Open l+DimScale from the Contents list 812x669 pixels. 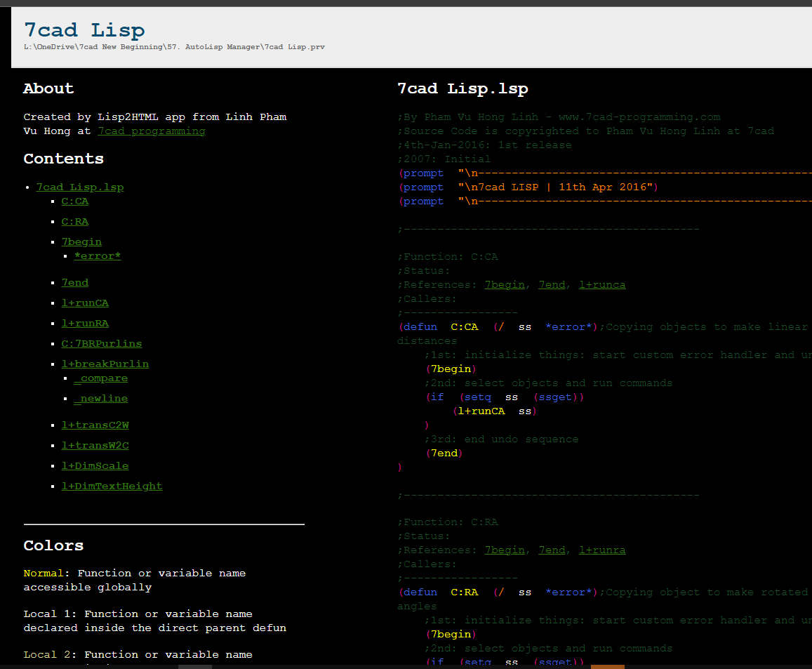pos(95,466)
